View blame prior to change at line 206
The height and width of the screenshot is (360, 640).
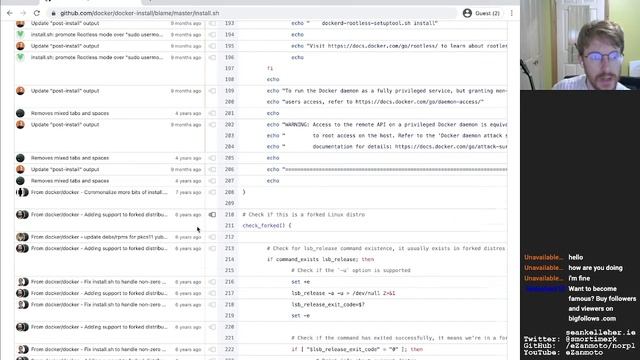[x=212, y=169]
